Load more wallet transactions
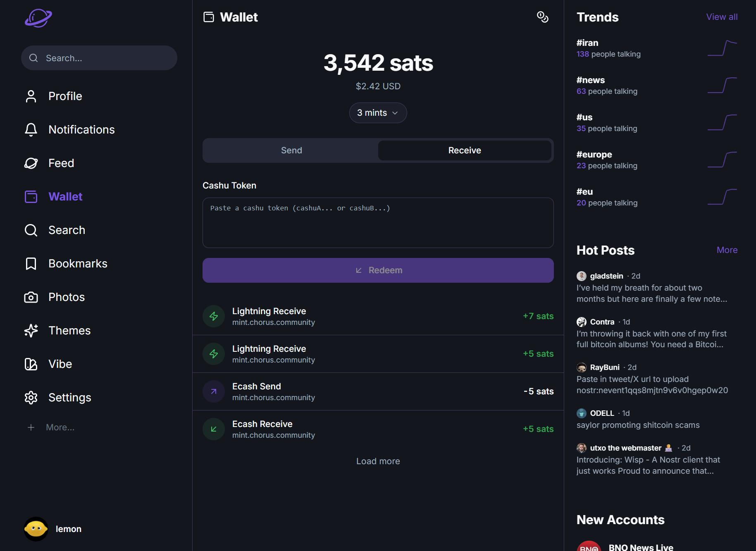The image size is (756, 551). [x=378, y=461]
